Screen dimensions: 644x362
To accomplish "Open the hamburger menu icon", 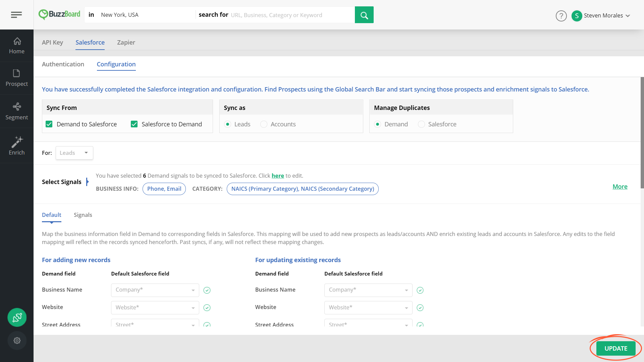I will coord(16,15).
